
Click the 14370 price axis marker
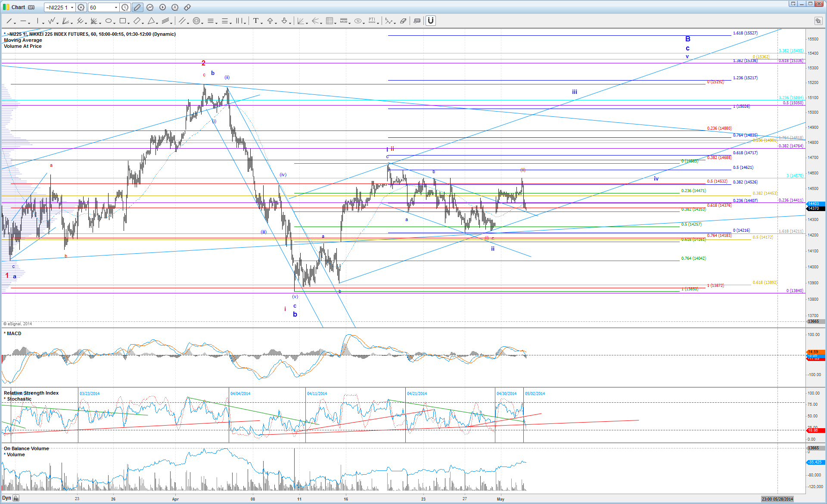[x=813, y=208]
